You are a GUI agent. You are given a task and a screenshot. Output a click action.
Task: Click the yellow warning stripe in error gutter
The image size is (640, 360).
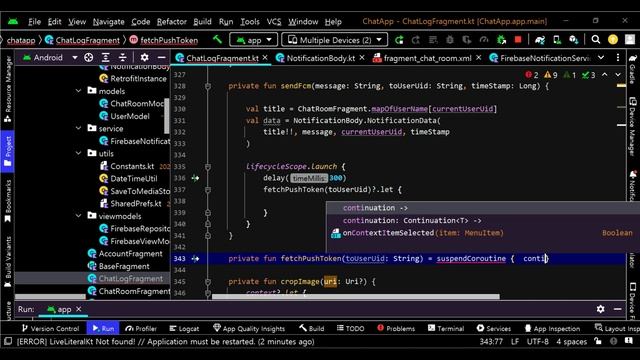621,86
